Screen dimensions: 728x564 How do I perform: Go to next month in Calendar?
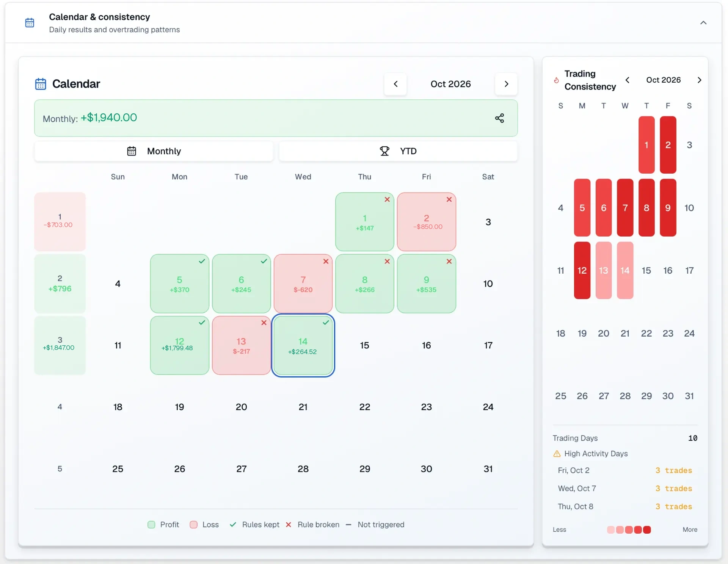pyautogui.click(x=506, y=84)
